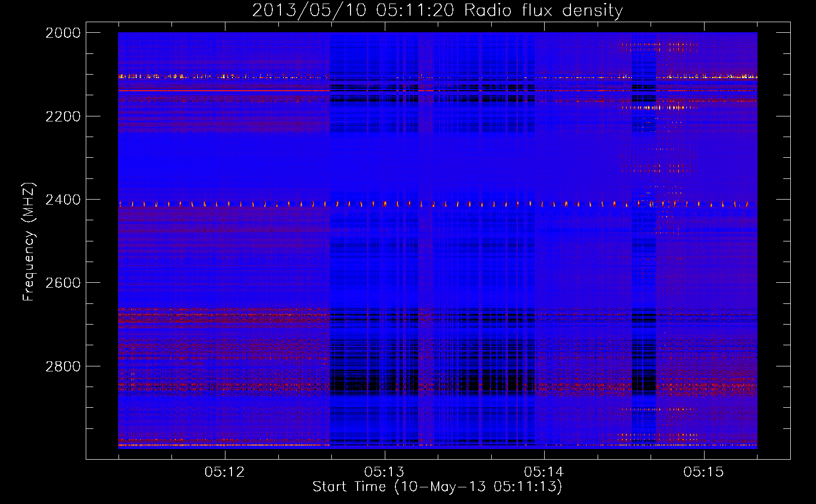Click the 2400 frequency tick label
The image size is (816, 504).
tap(63, 200)
